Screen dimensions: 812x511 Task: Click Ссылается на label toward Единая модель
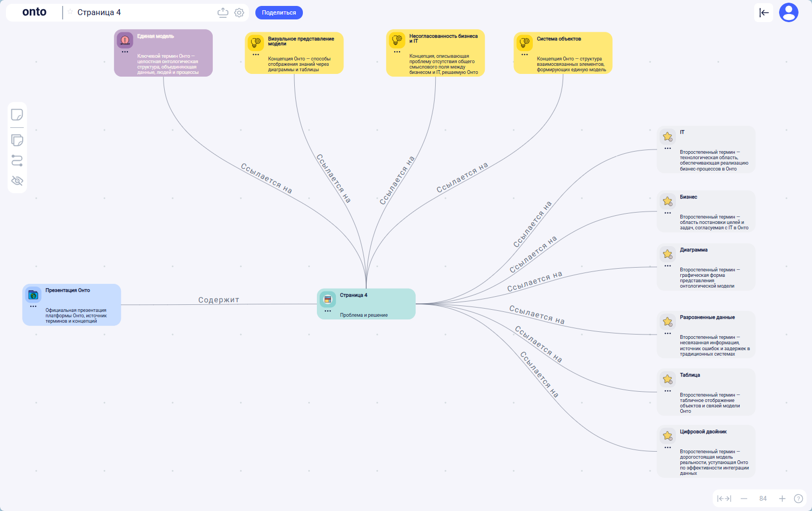(x=267, y=178)
